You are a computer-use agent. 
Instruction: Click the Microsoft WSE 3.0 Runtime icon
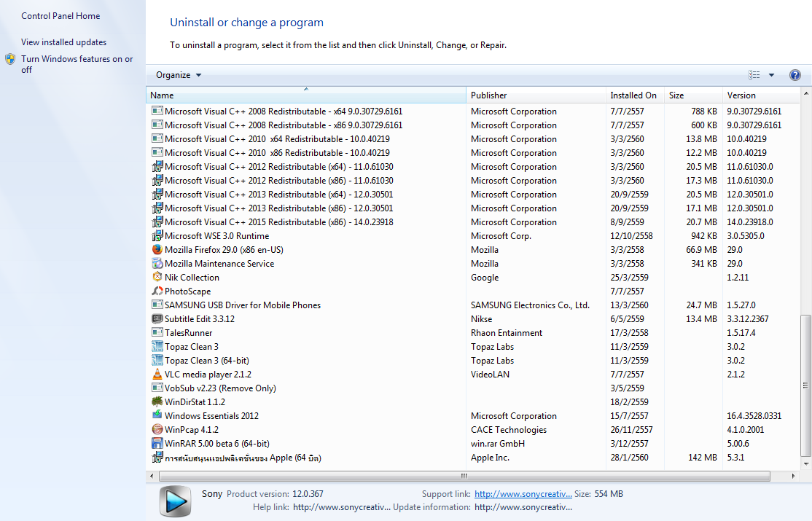[x=157, y=235]
